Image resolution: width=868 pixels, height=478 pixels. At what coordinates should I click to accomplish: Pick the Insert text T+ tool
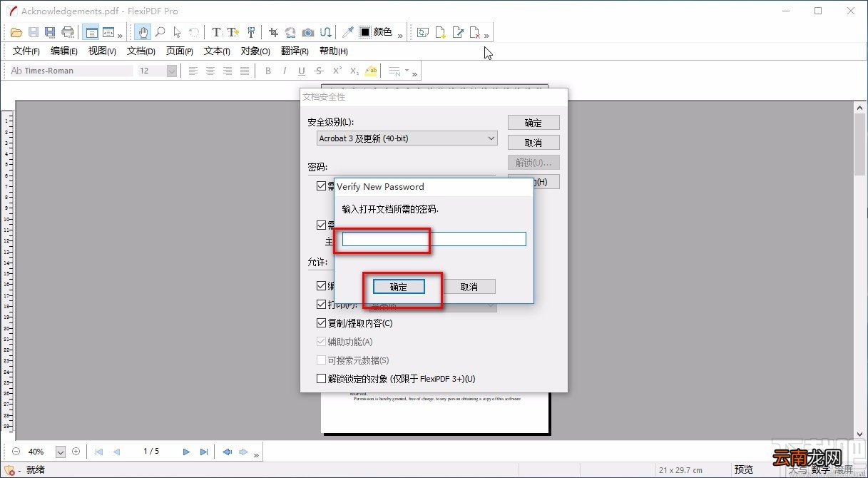[x=233, y=32]
